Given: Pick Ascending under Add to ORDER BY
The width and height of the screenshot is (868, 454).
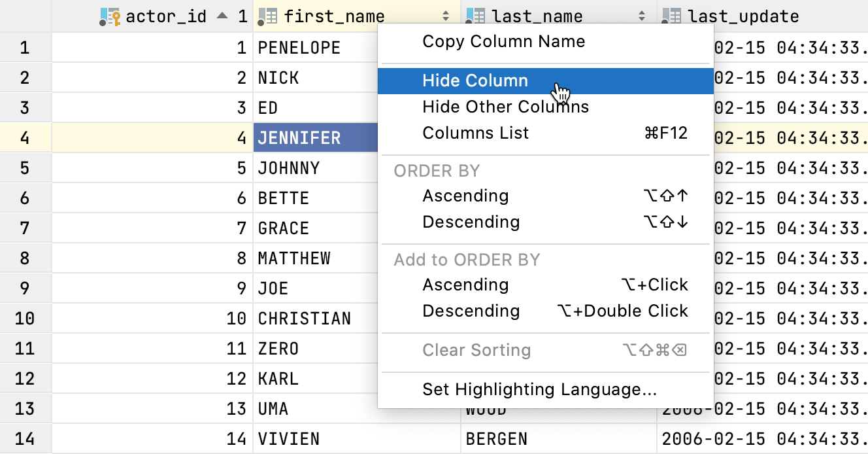Looking at the screenshot, I should tap(465, 285).
